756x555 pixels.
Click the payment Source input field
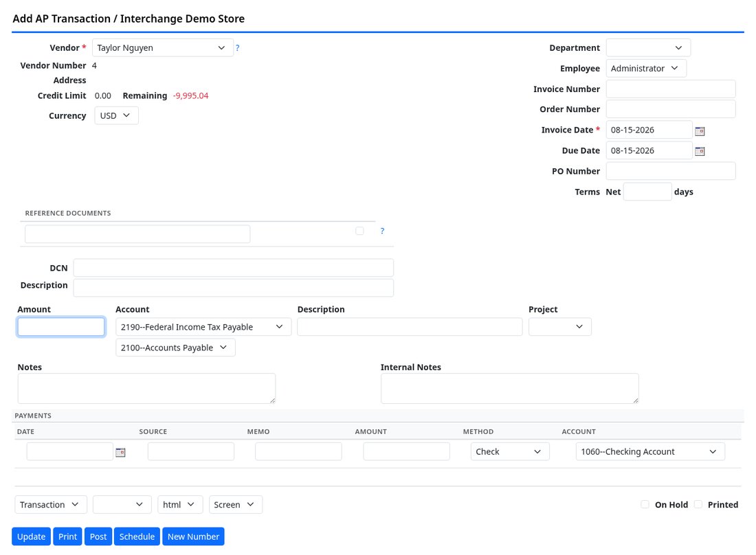[191, 451]
